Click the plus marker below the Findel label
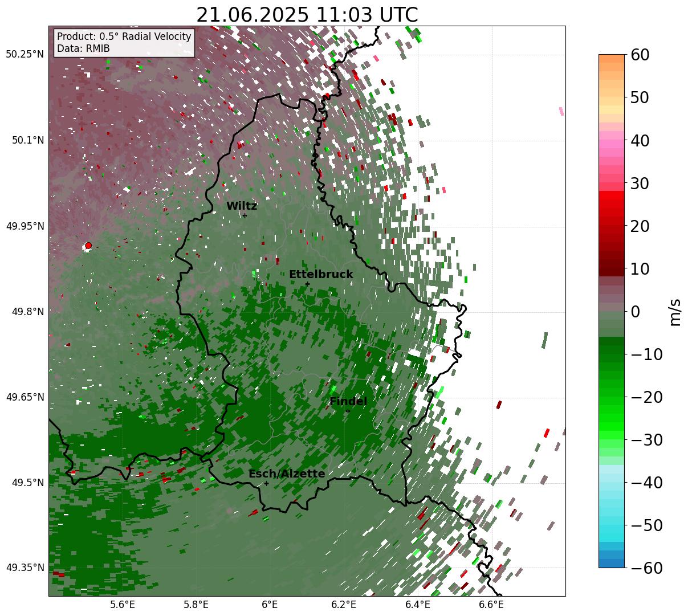The image size is (688, 616). [x=348, y=411]
